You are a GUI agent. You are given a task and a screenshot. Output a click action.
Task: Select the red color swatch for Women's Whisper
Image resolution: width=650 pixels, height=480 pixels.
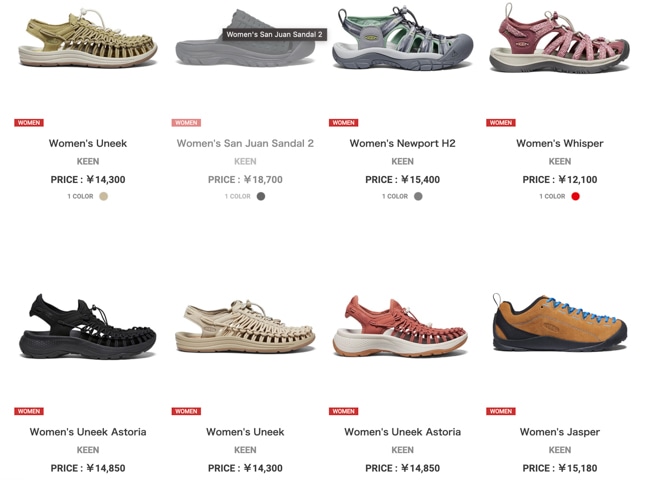point(575,196)
